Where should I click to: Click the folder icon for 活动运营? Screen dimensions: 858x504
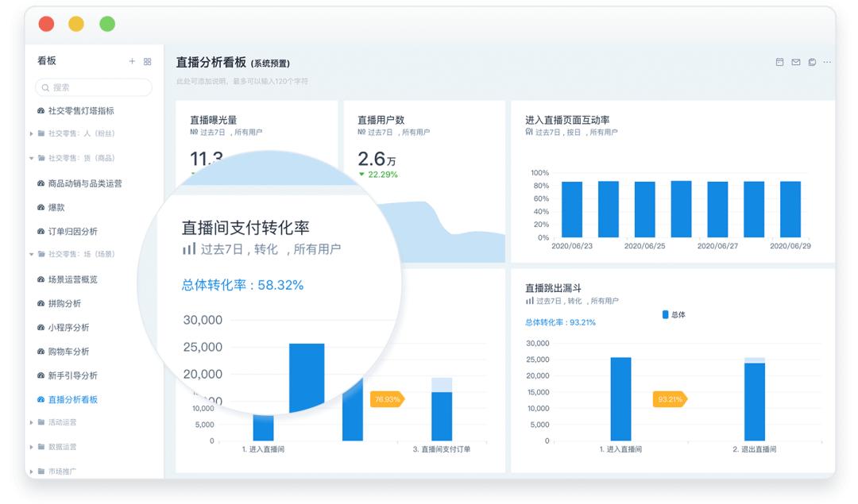[x=41, y=422]
